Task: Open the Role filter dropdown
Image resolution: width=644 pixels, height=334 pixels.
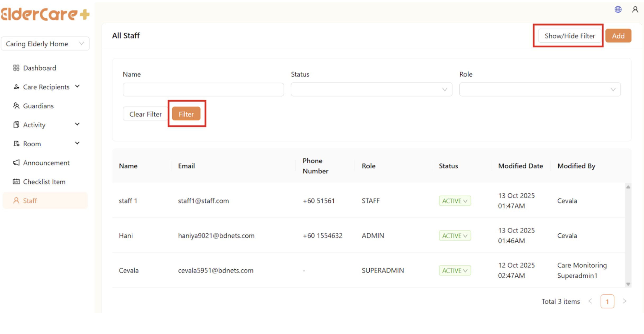Action: (x=540, y=90)
